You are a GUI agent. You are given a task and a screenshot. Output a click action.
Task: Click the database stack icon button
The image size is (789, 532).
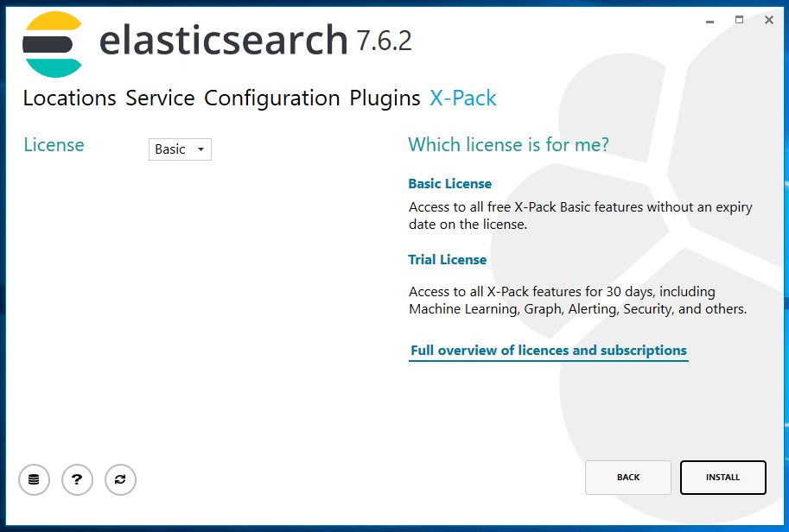(x=34, y=479)
